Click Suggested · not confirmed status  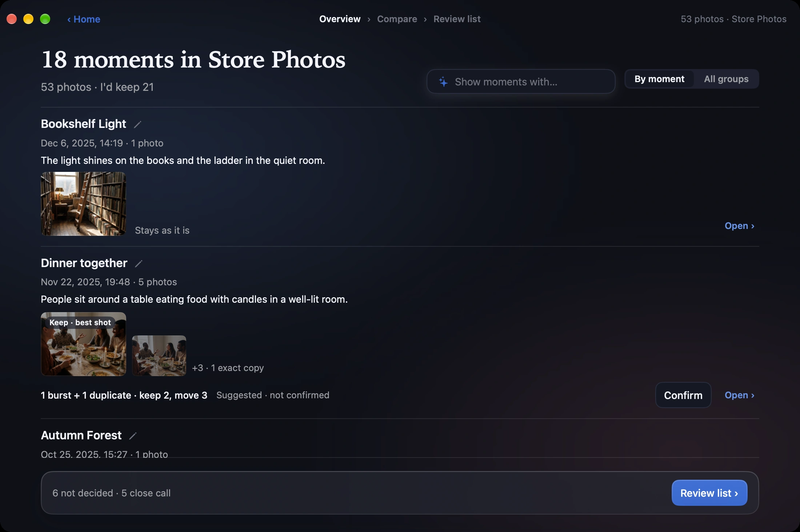click(x=273, y=395)
